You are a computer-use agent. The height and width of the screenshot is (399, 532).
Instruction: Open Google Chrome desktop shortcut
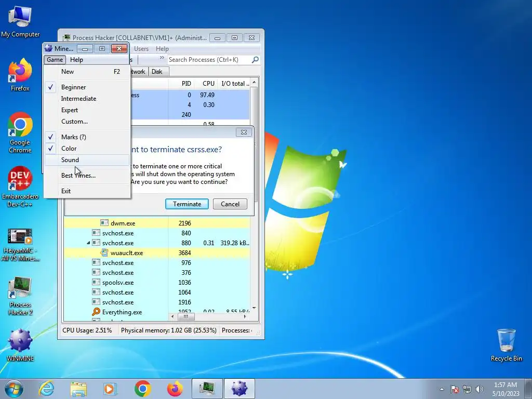[x=20, y=132]
